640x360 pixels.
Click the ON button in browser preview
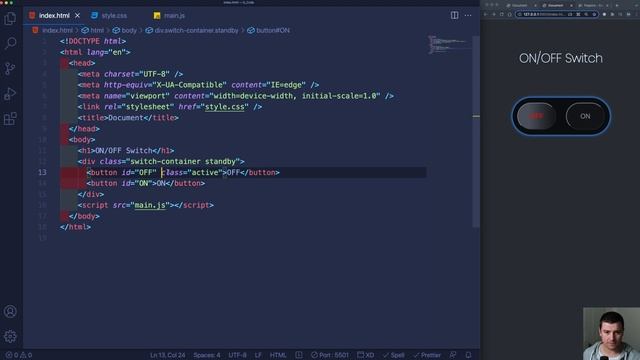pyautogui.click(x=585, y=116)
